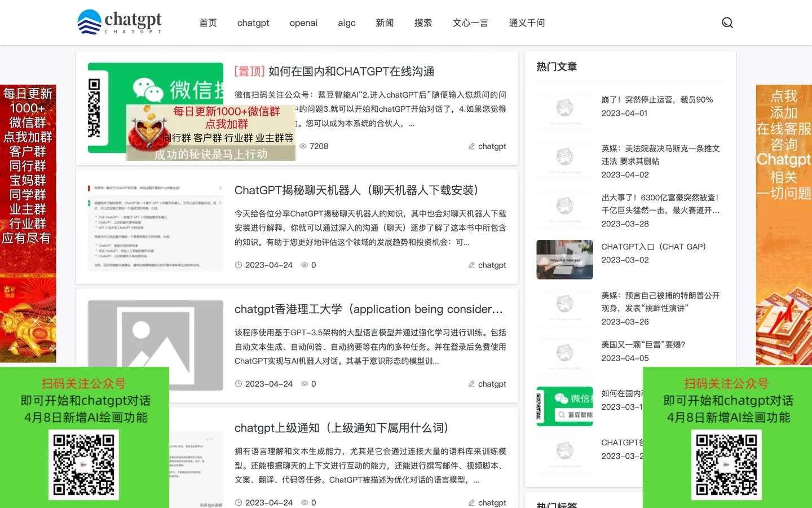
Task: Click the eye views icon showing 7208
Action: [303, 146]
